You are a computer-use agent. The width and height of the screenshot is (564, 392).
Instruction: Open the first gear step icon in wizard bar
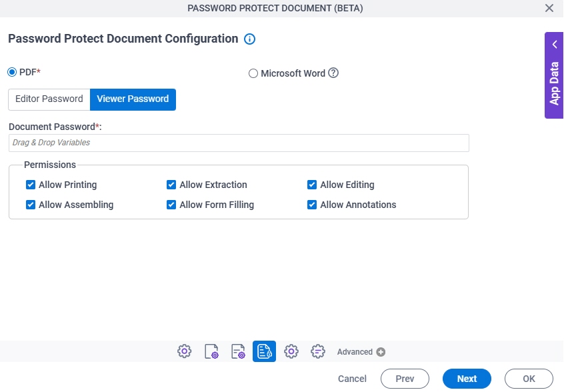coord(185,351)
